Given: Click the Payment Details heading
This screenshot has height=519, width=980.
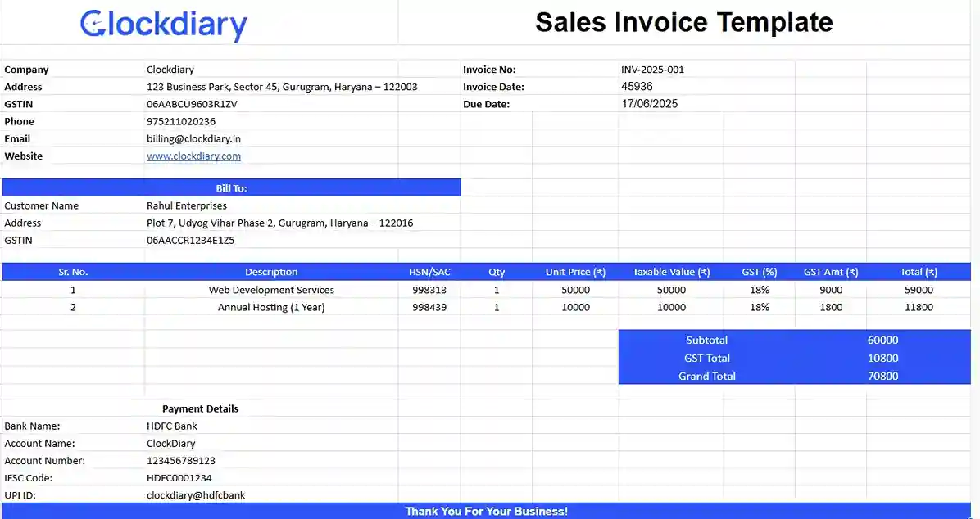Looking at the screenshot, I should (200, 409).
